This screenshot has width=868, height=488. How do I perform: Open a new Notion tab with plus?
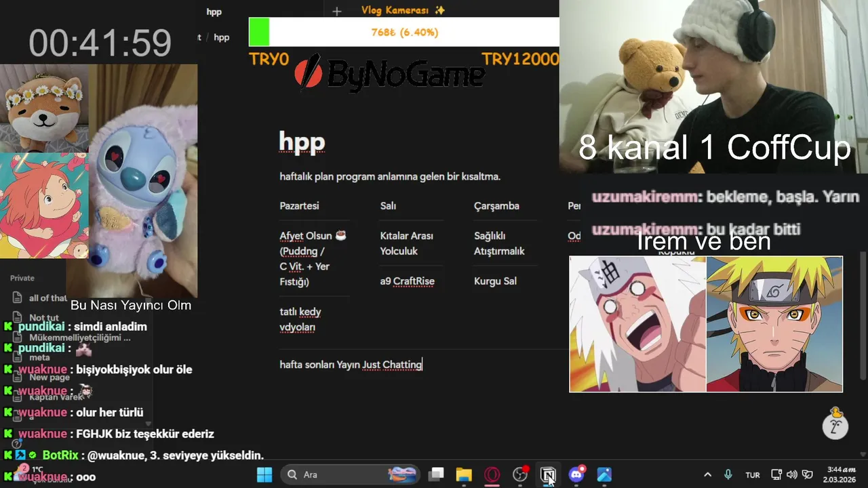pyautogui.click(x=337, y=11)
